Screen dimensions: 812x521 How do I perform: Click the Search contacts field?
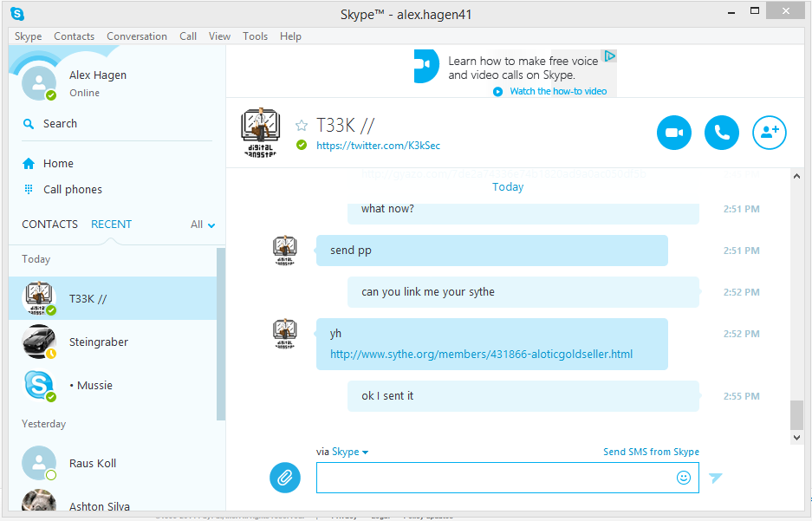pos(117,124)
